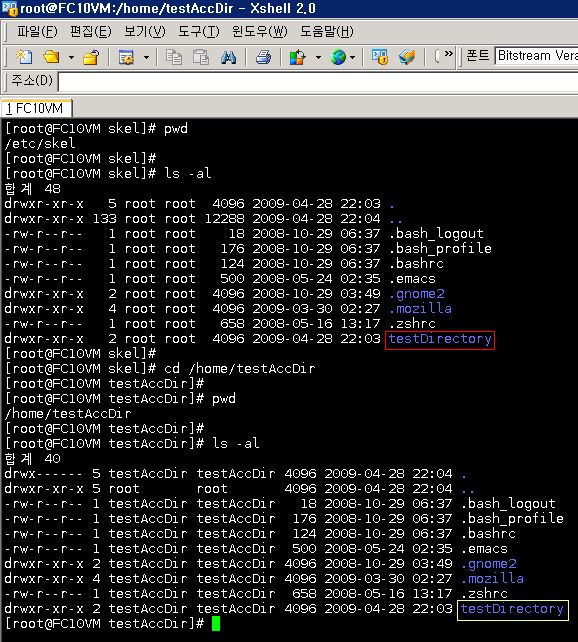Open the session Properties icon
This screenshot has width=578, height=642.
click(x=126, y=57)
